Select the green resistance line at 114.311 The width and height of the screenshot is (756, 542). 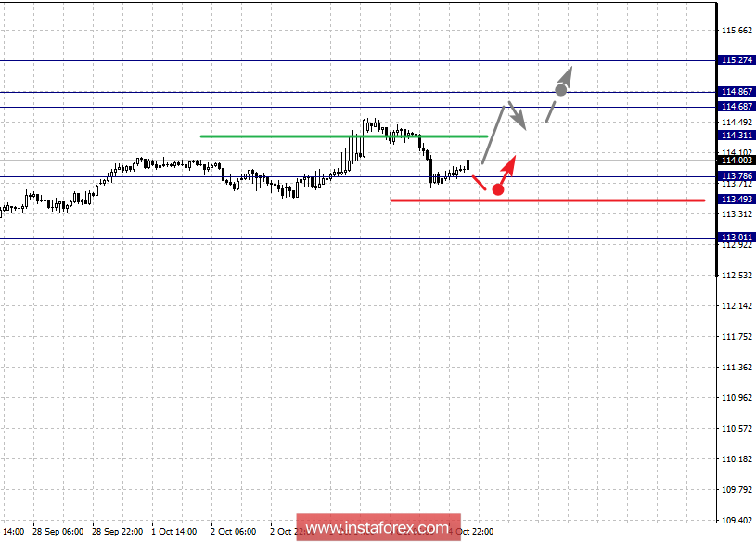tap(344, 136)
